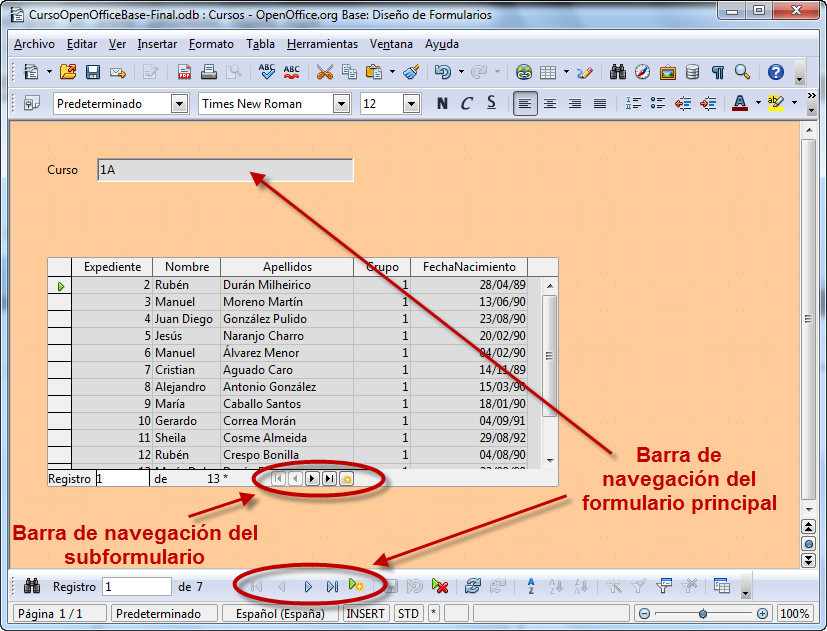Toggle numbering list icon
This screenshot has height=631, width=827.
click(633, 103)
